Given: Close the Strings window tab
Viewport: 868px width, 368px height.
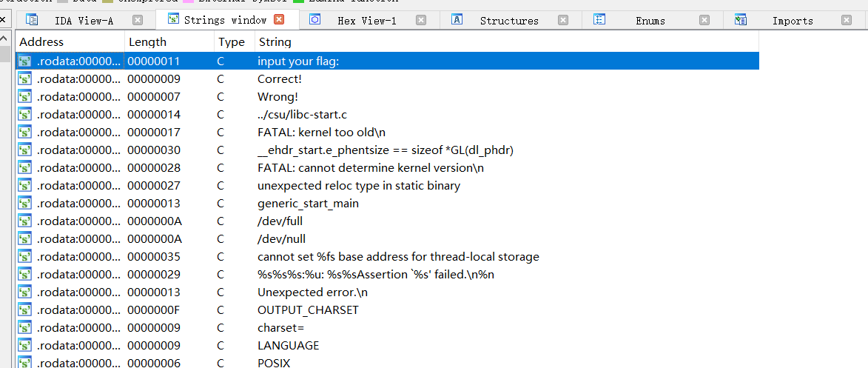Looking at the screenshot, I should (279, 20).
